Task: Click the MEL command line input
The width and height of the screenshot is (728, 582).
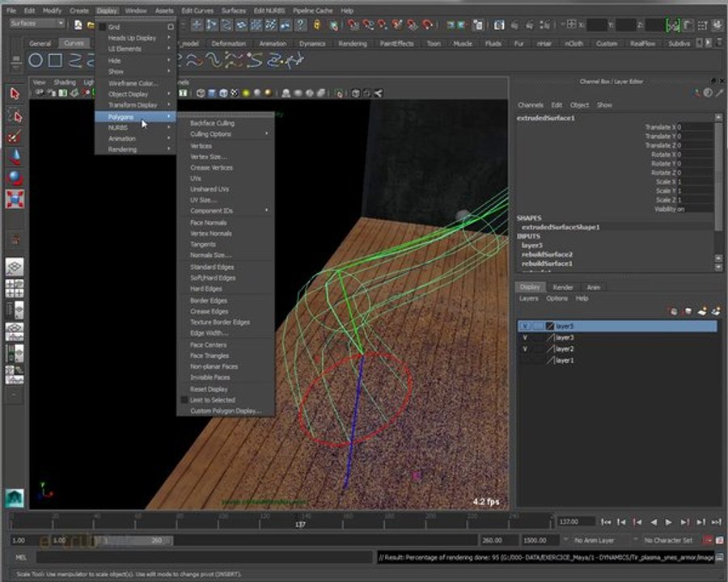Action: (x=205, y=557)
